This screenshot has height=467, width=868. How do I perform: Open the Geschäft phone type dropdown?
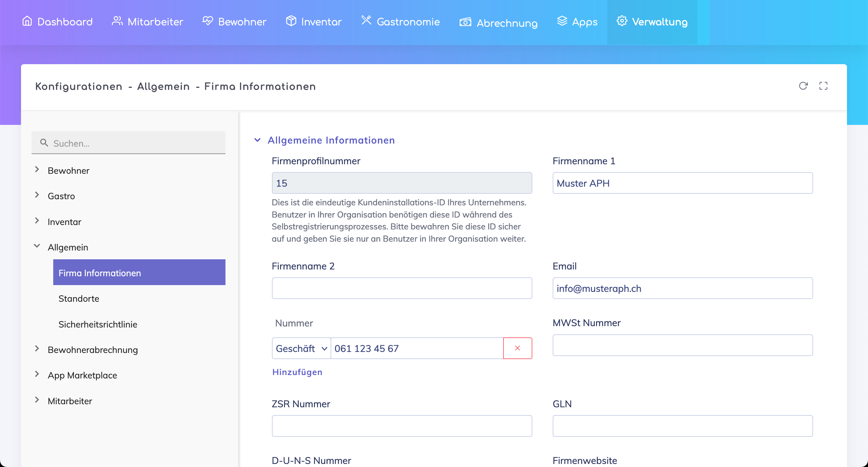pos(301,348)
